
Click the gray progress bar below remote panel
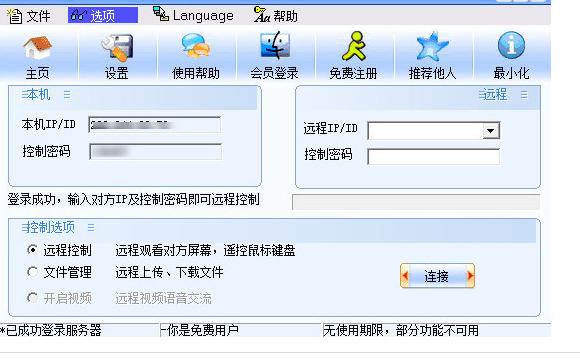pos(416,202)
